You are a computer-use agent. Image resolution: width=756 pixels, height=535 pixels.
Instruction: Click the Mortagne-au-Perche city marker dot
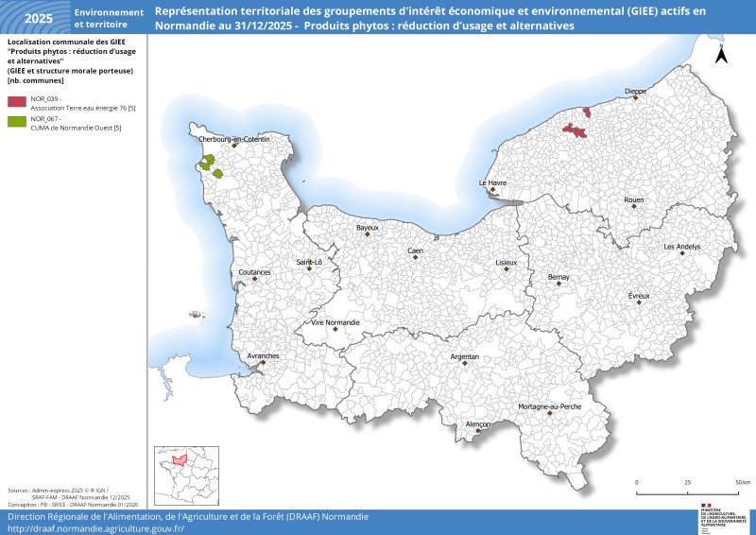click(550, 413)
